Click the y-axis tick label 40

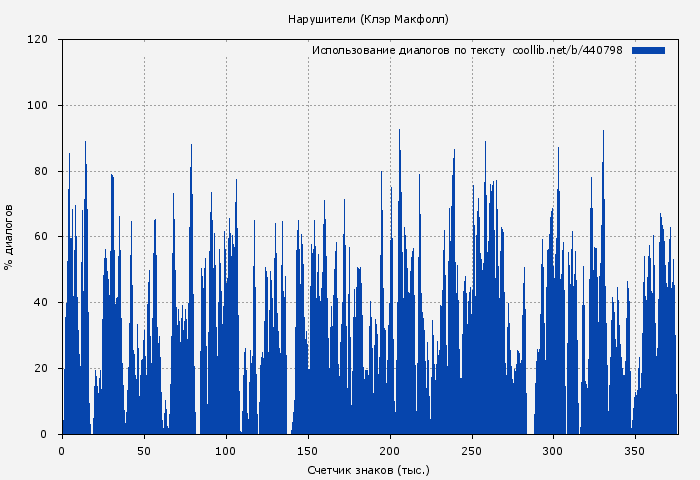point(41,303)
